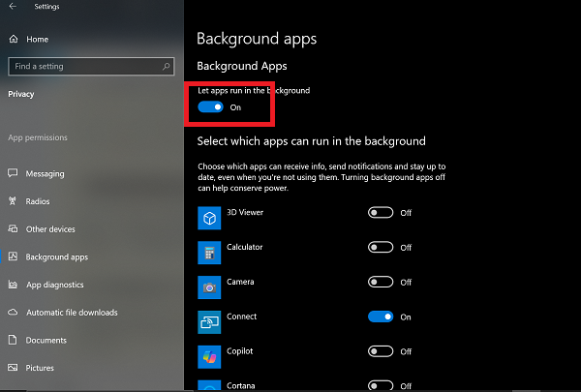Turn off Let apps run in background
581x392 pixels.
(210, 107)
